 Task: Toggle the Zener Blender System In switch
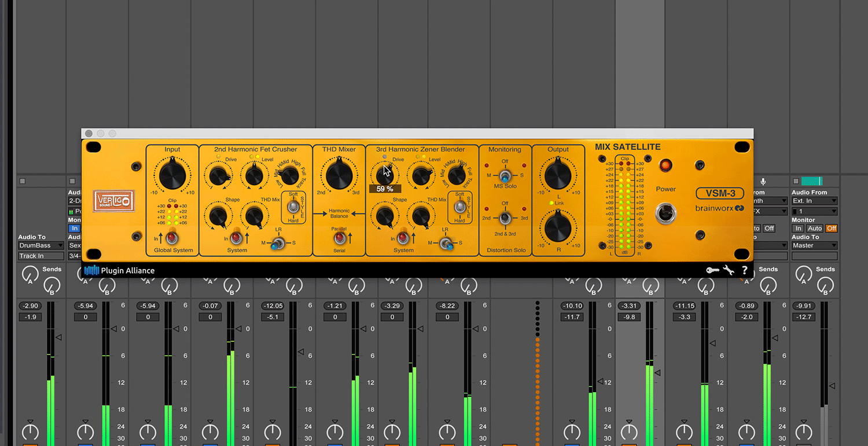[402, 237]
